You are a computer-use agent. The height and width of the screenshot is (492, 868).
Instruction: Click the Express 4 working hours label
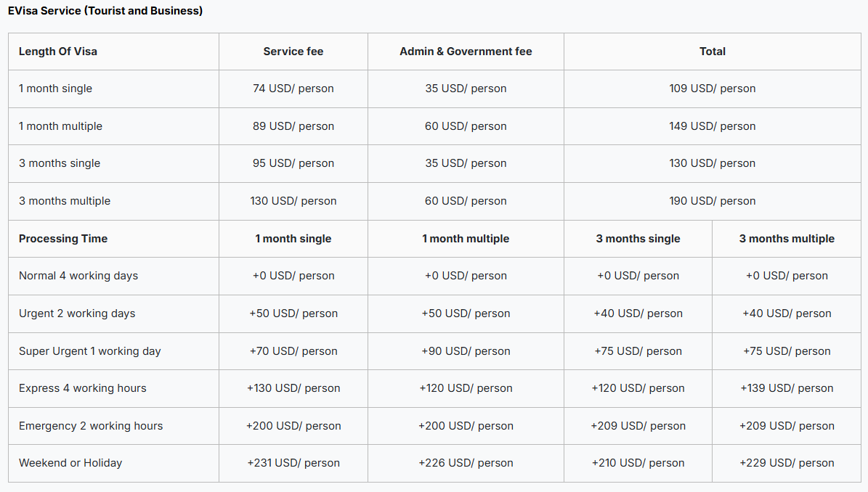coord(83,388)
